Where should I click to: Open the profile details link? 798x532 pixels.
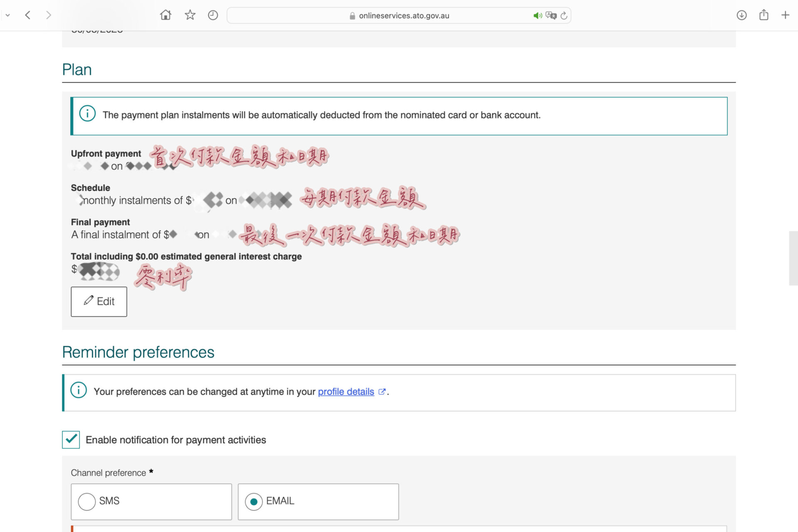click(346, 392)
